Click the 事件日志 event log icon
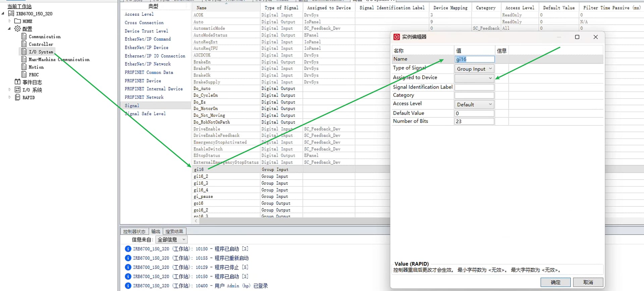The height and width of the screenshot is (291, 644). click(x=18, y=82)
